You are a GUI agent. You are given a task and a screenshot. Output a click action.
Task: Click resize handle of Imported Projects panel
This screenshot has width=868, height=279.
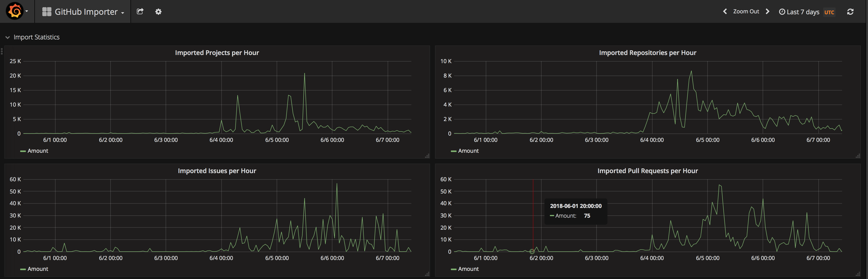pyautogui.click(x=427, y=156)
